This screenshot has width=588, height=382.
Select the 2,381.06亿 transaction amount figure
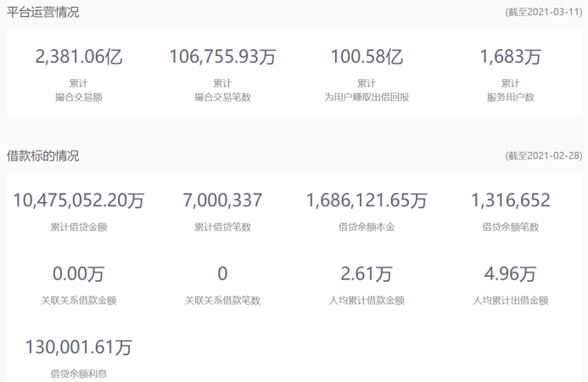click(x=79, y=58)
